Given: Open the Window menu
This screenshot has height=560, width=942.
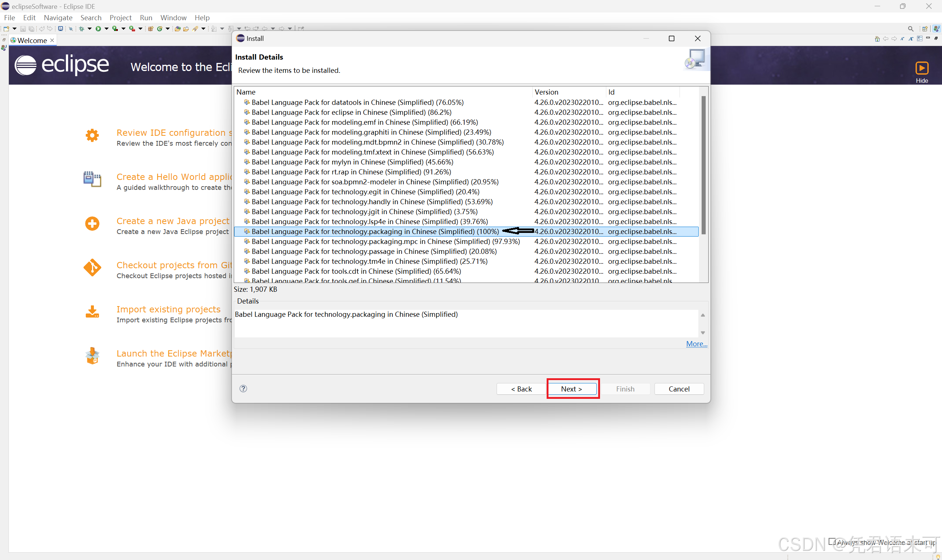Looking at the screenshot, I should coord(173,18).
